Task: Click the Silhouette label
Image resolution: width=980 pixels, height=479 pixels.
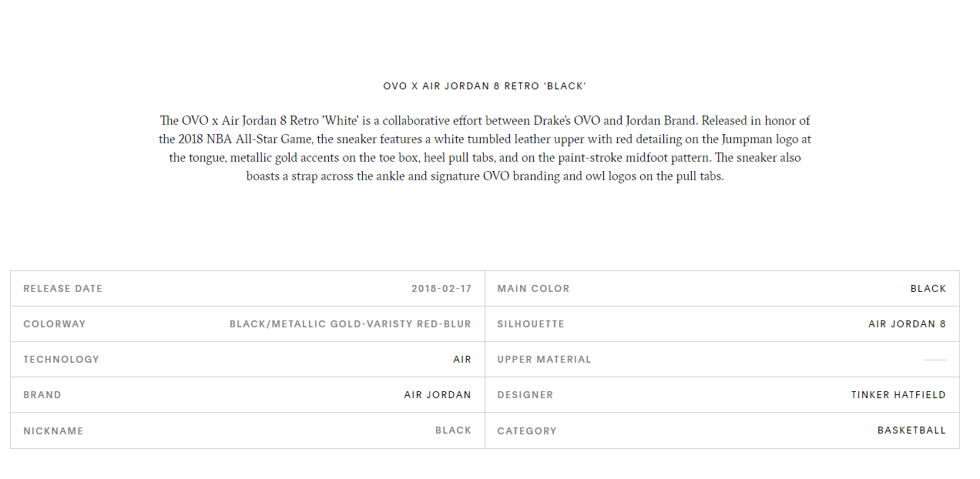Action: [x=531, y=324]
